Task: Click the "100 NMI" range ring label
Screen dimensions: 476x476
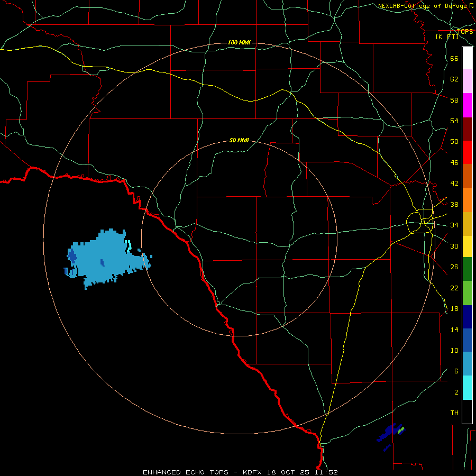Action: pyautogui.click(x=239, y=42)
